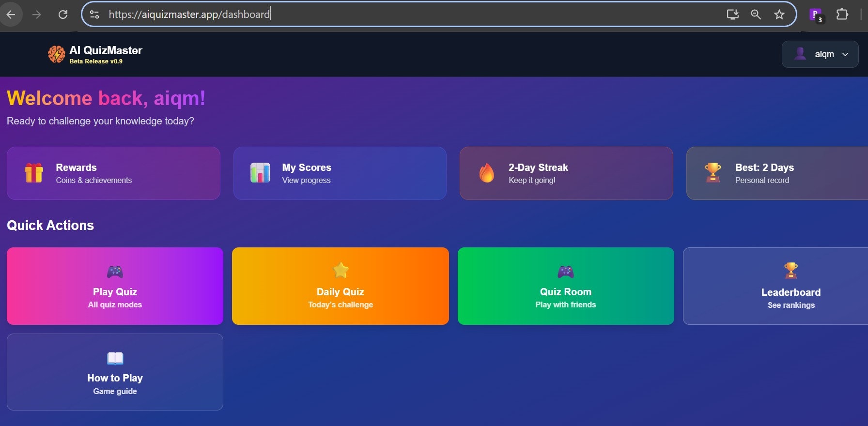Open the Rewards coins and achievements card
868x426 pixels.
coord(113,173)
